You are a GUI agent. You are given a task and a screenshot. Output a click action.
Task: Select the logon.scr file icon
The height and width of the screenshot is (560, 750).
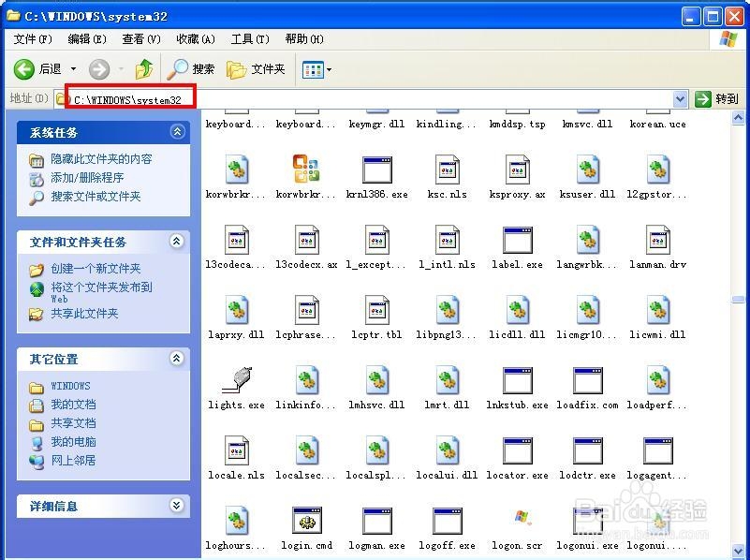521,519
